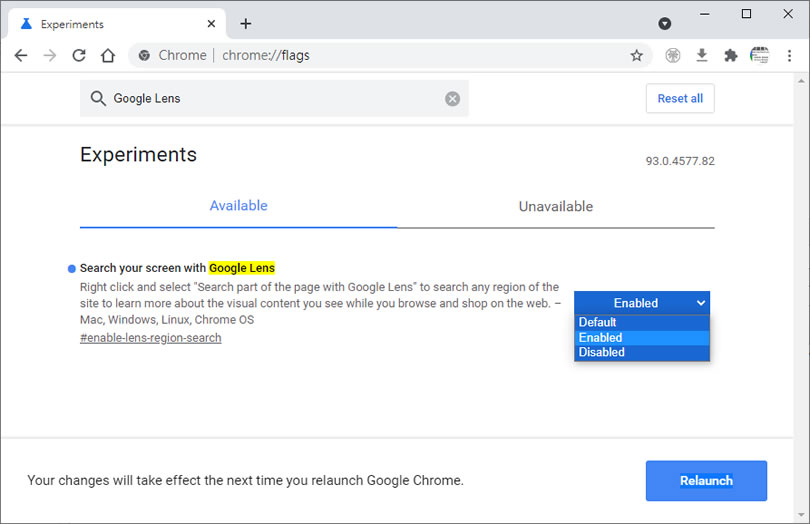Screen dimensions: 810x524
Task: Click the magnifier search icon
Action: click(98, 98)
